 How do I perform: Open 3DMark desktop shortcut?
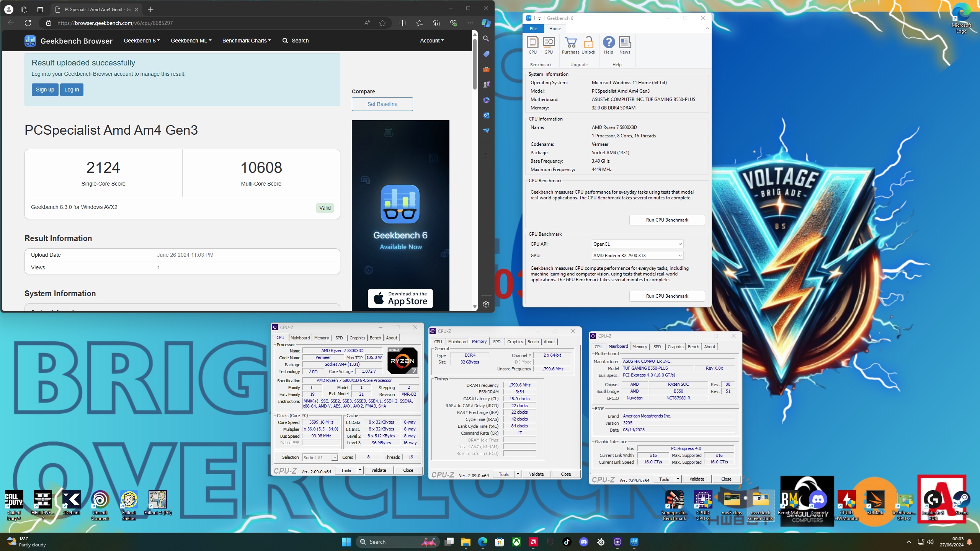875,503
